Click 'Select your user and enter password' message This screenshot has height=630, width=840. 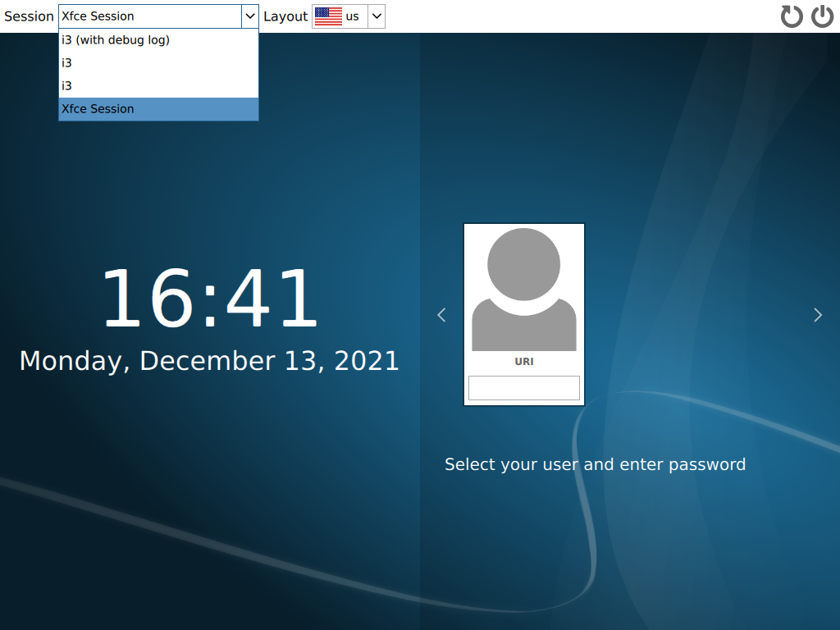pos(596,464)
